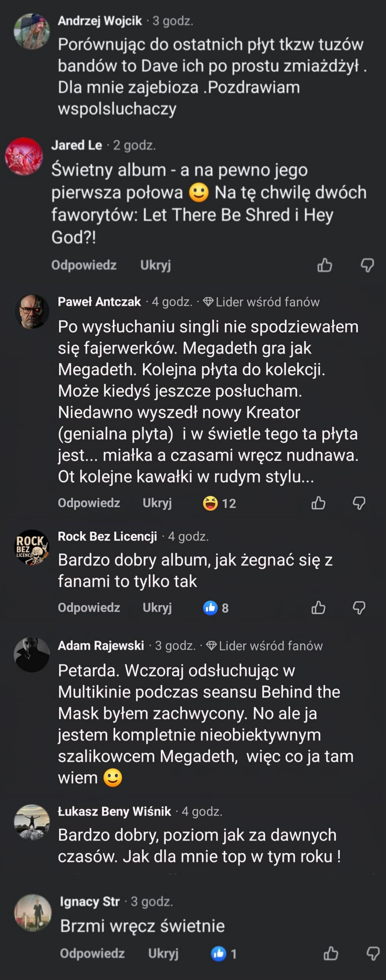Open Andrzej Wojcik's profile name
Image resolution: width=386 pixels, height=980 pixels.
tap(100, 20)
